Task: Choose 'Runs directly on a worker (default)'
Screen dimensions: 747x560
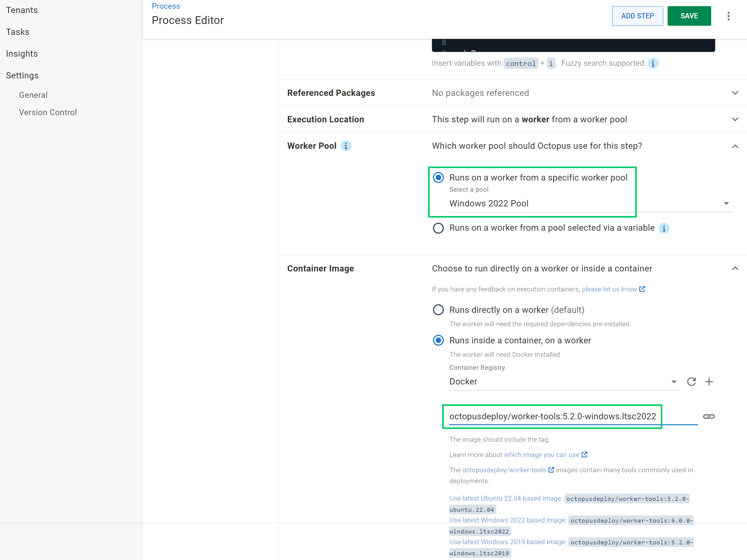Action: [x=438, y=310]
